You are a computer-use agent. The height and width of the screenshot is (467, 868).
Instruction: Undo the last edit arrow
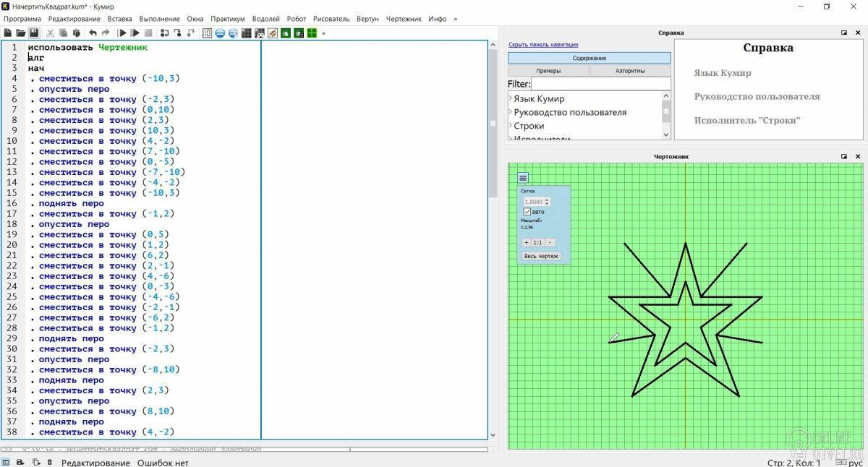[x=93, y=33]
